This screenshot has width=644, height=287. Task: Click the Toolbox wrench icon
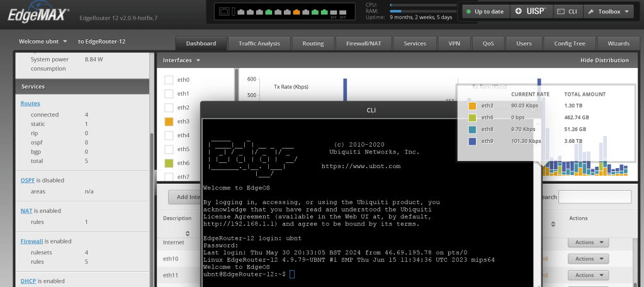591,11
